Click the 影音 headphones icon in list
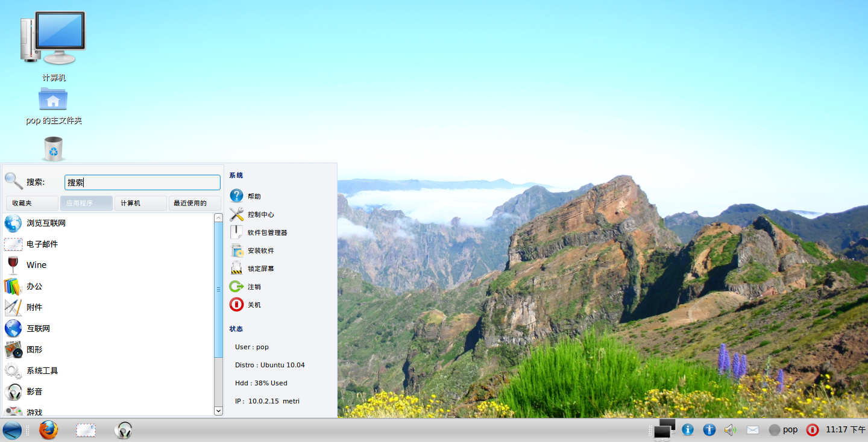Image resolution: width=868 pixels, height=442 pixels. point(13,391)
